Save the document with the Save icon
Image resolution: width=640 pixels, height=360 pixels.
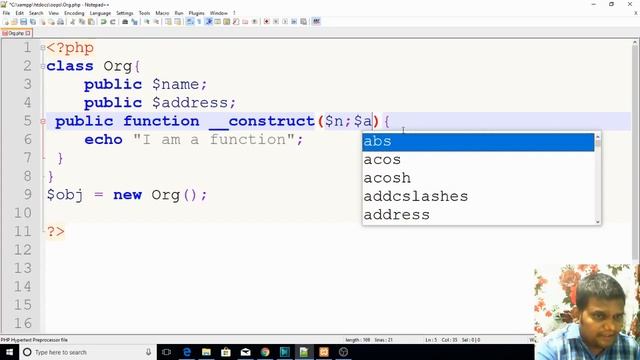(x=23, y=22)
